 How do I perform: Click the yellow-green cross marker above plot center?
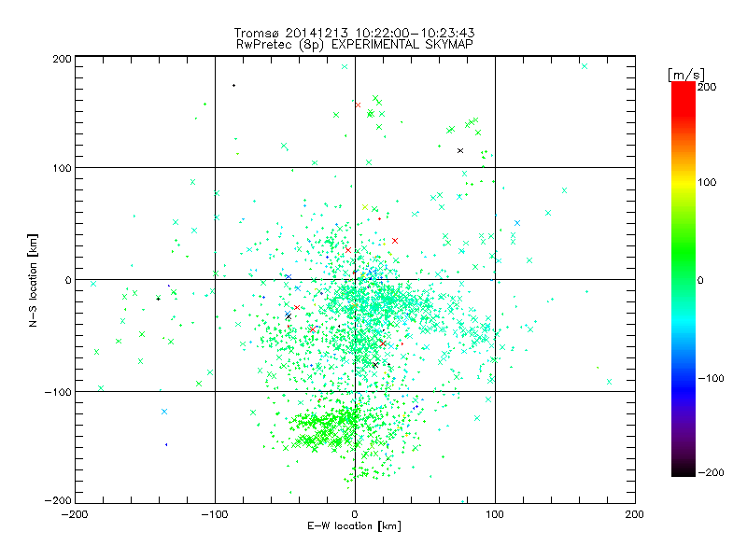point(365,207)
